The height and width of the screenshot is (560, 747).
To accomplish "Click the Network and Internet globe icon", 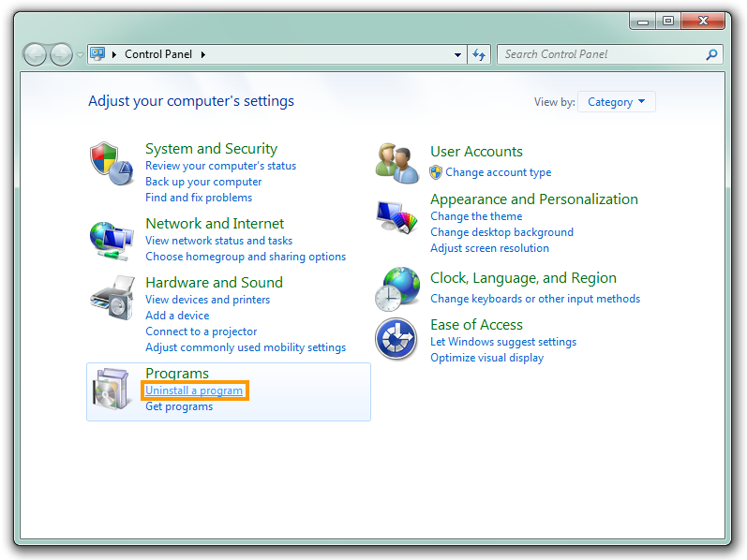I will [x=112, y=240].
